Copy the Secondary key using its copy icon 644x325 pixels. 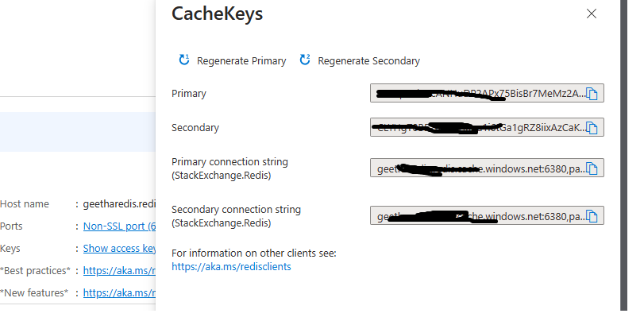pos(592,128)
